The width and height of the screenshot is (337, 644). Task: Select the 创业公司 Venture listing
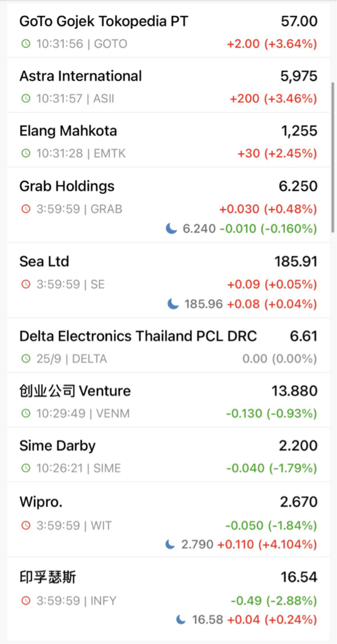point(168,400)
